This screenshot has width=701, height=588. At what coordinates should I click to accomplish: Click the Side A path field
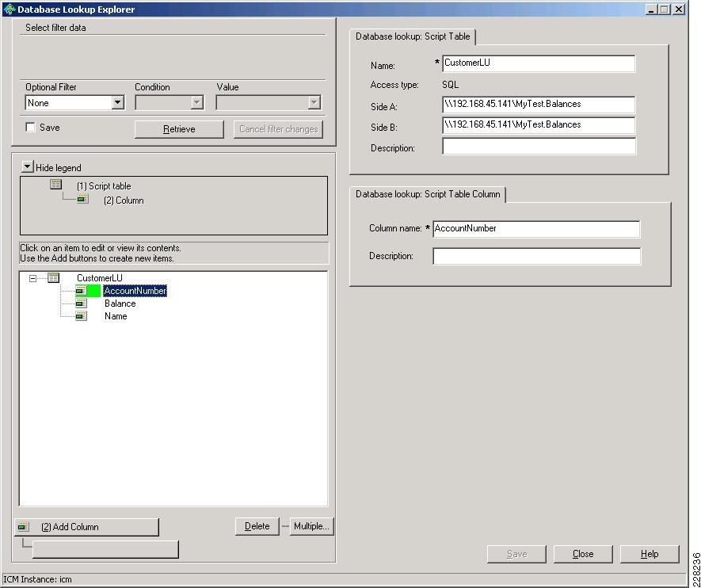[539, 105]
